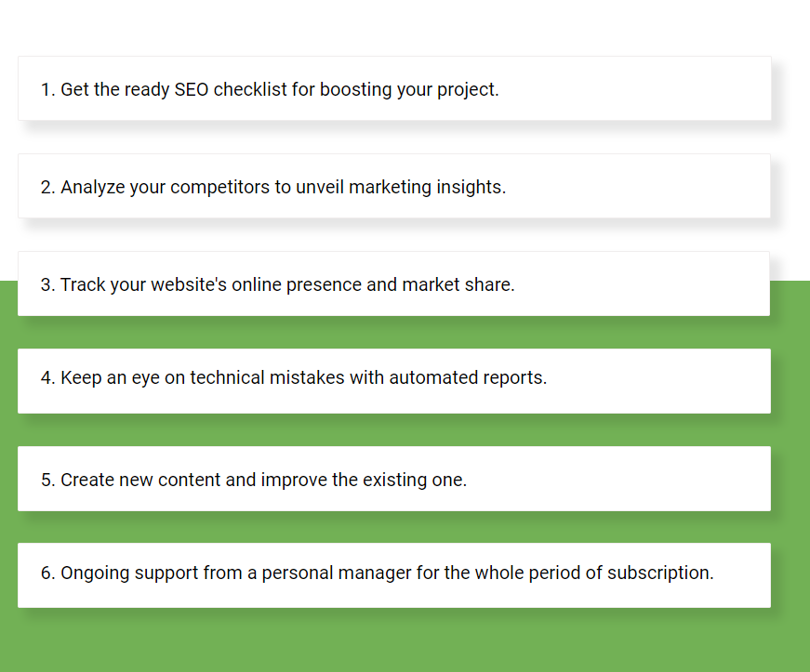Click the "Create new content" card
The width and height of the screenshot is (810, 672).
coord(394,479)
